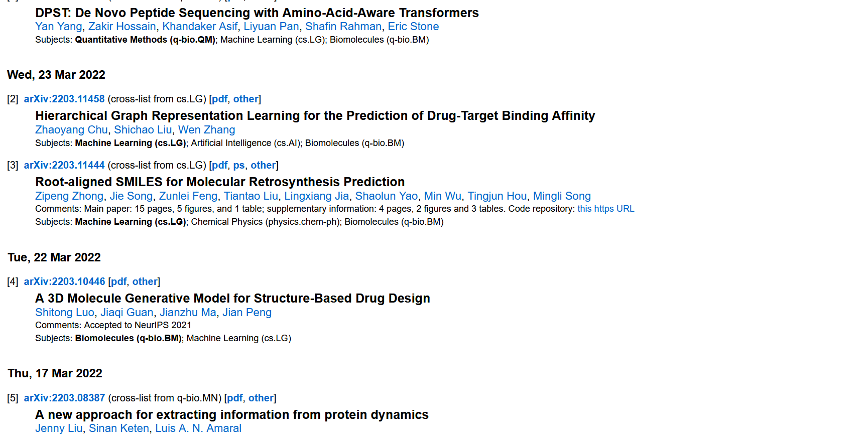View author Jian Peng's papers
This screenshot has height=434, width=868.
point(247,313)
